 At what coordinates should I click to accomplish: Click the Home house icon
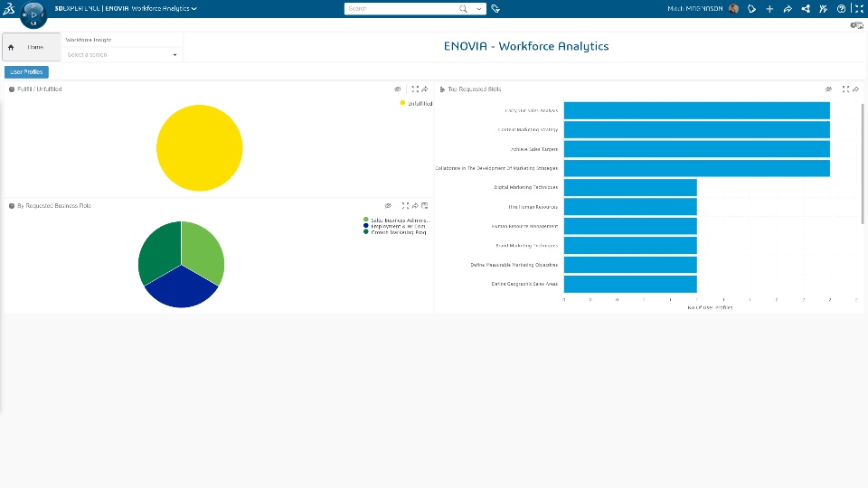[11, 48]
